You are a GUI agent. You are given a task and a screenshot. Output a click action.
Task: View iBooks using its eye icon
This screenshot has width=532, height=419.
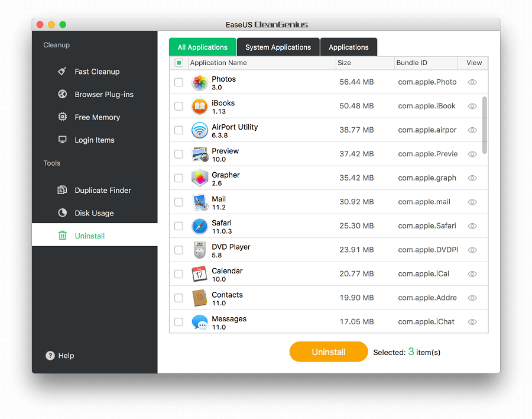click(472, 106)
